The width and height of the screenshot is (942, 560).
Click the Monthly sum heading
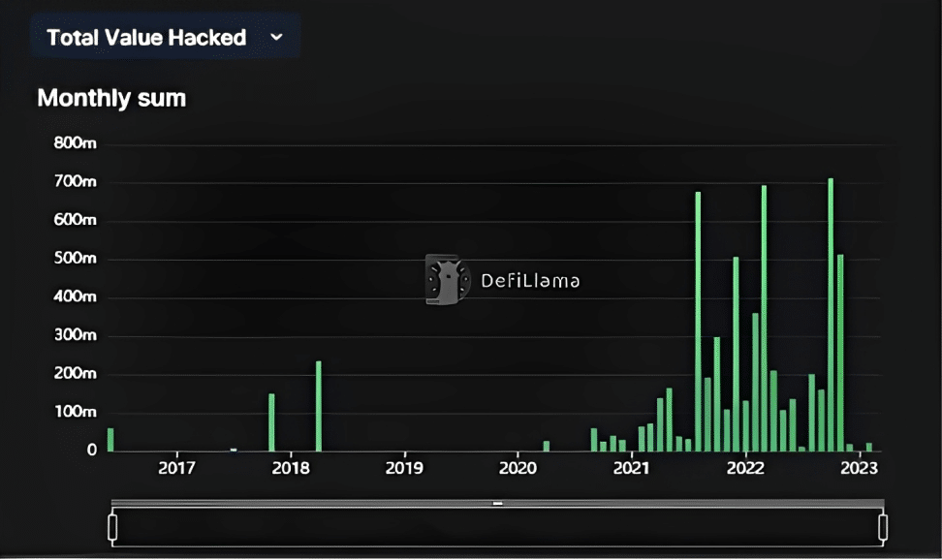pos(111,98)
